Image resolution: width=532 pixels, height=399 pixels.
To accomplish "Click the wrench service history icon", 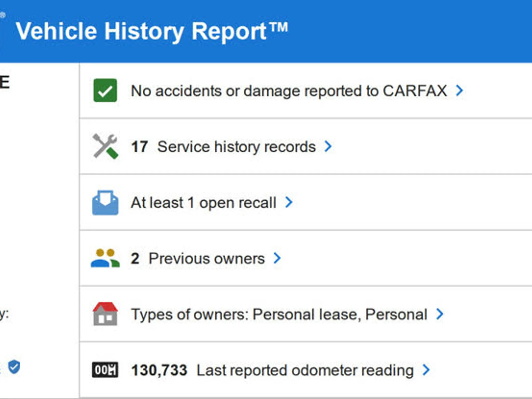I will (105, 147).
